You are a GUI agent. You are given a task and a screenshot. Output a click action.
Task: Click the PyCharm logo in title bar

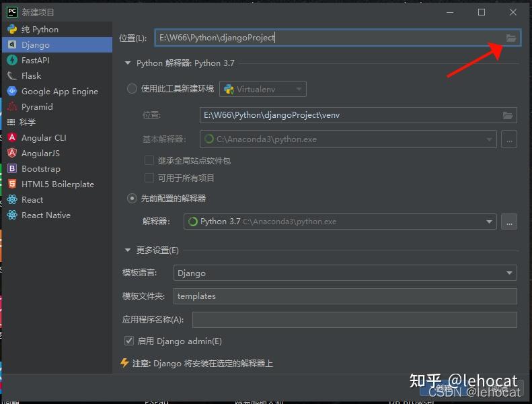pos(12,12)
